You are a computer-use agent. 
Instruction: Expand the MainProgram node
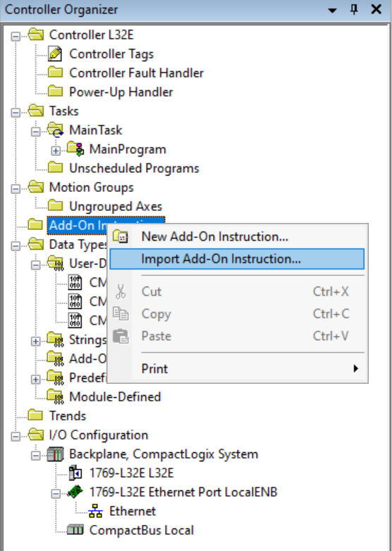click(x=56, y=151)
